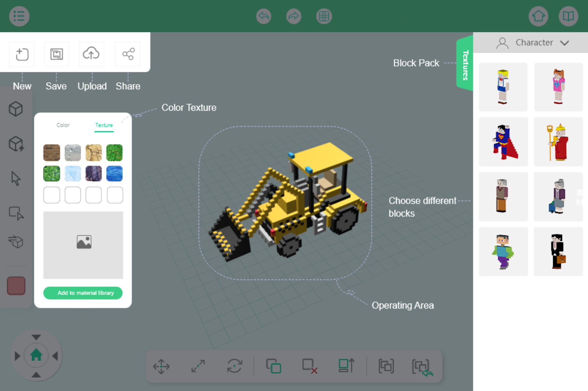This screenshot has width=588, height=391.
Task: Choose the brick texture swatch
Action: (x=52, y=153)
